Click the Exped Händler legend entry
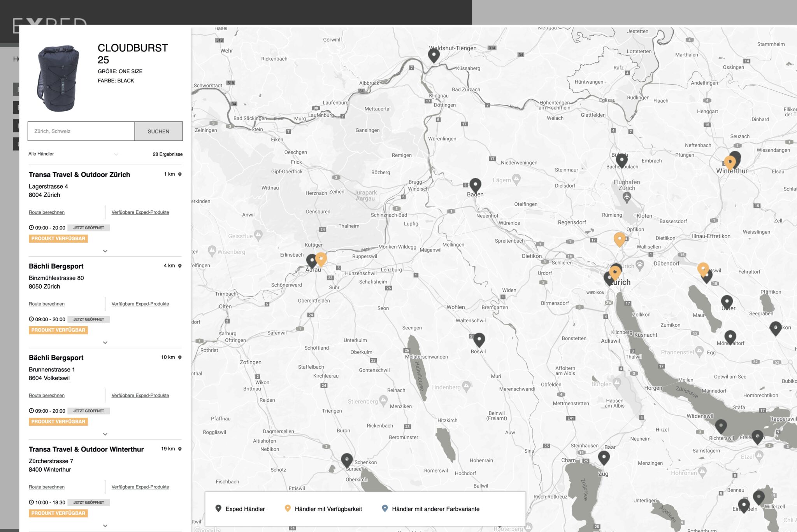The width and height of the screenshot is (797, 532). click(x=240, y=509)
